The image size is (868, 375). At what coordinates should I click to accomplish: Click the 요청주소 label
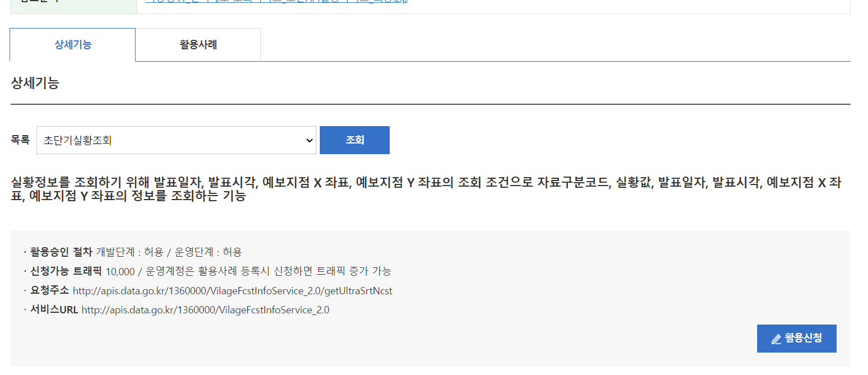pos(49,290)
